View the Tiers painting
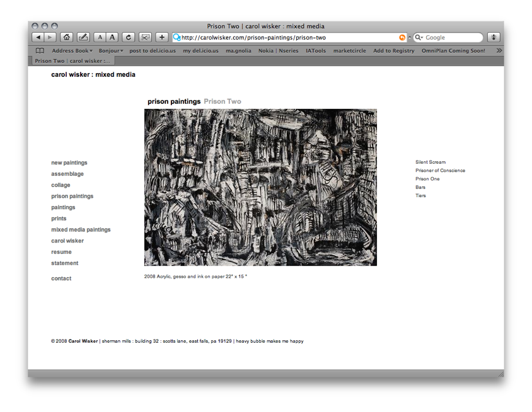 (x=420, y=196)
